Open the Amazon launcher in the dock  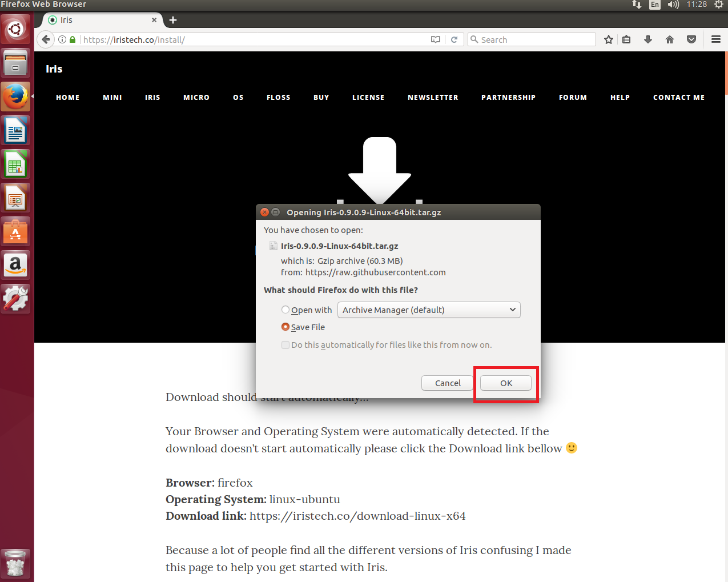(15, 265)
